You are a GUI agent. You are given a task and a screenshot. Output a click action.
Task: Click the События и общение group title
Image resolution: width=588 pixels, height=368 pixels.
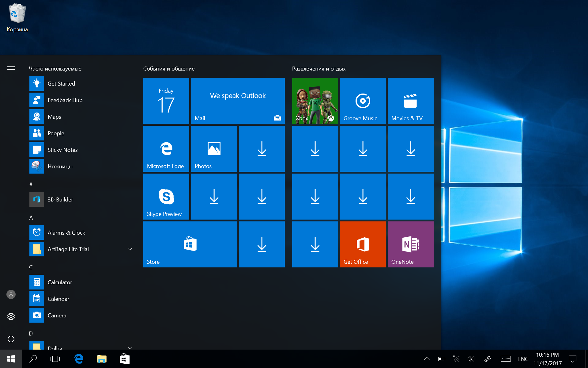(169, 69)
